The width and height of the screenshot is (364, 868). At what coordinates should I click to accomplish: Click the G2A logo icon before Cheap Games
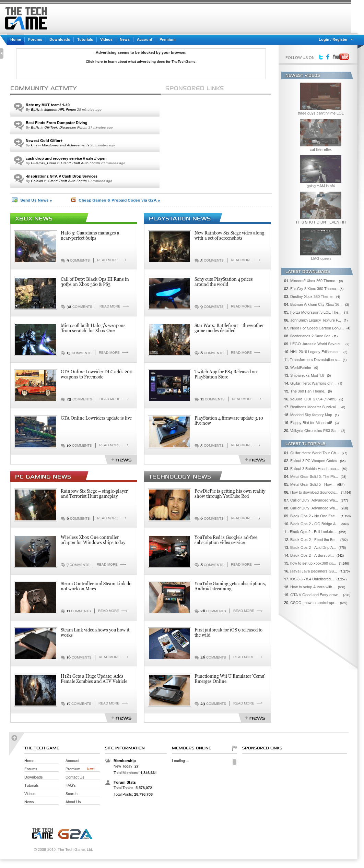point(73,200)
